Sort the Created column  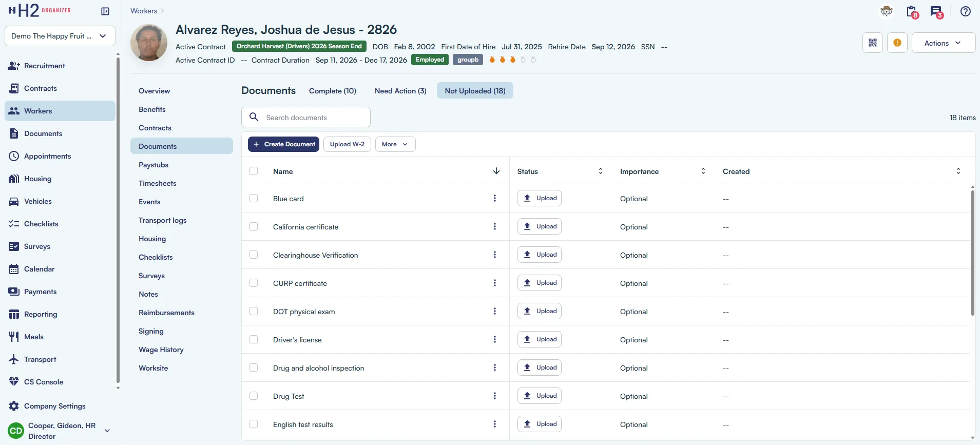[958, 171]
